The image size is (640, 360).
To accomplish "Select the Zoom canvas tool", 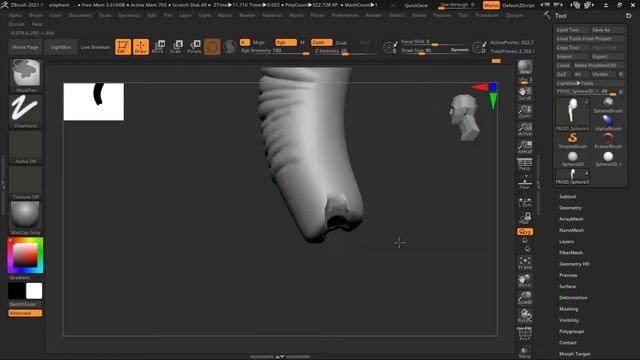I will (525, 111).
